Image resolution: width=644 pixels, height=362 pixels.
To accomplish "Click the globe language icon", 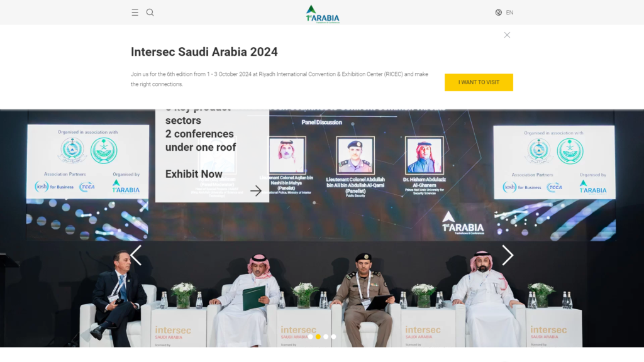I will click(x=498, y=13).
